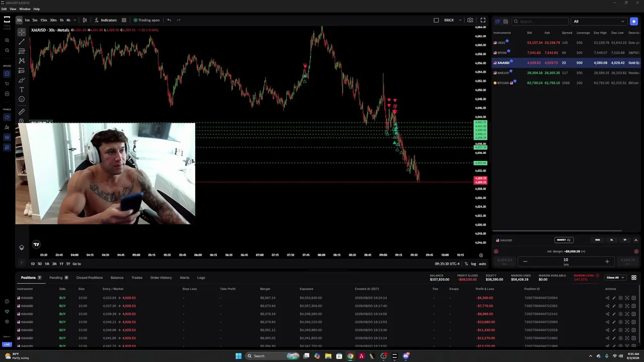The width and height of the screenshot is (644, 362).
Task: Toggle the RISK option in order panel
Action: [598, 240]
